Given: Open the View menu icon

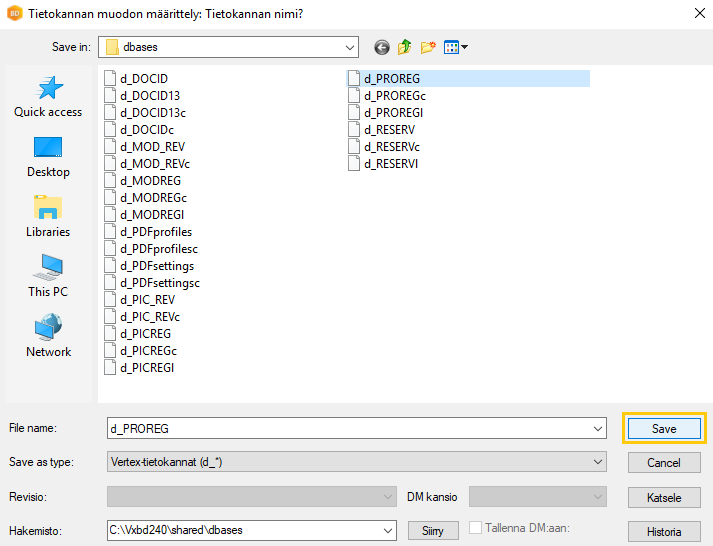Looking at the screenshot, I should 455,47.
